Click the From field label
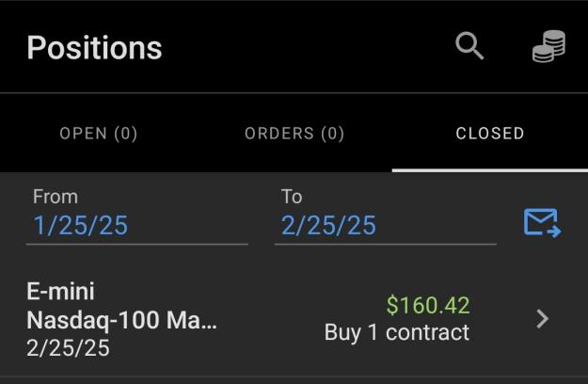Screen dimensions: 588x384 tap(56, 197)
